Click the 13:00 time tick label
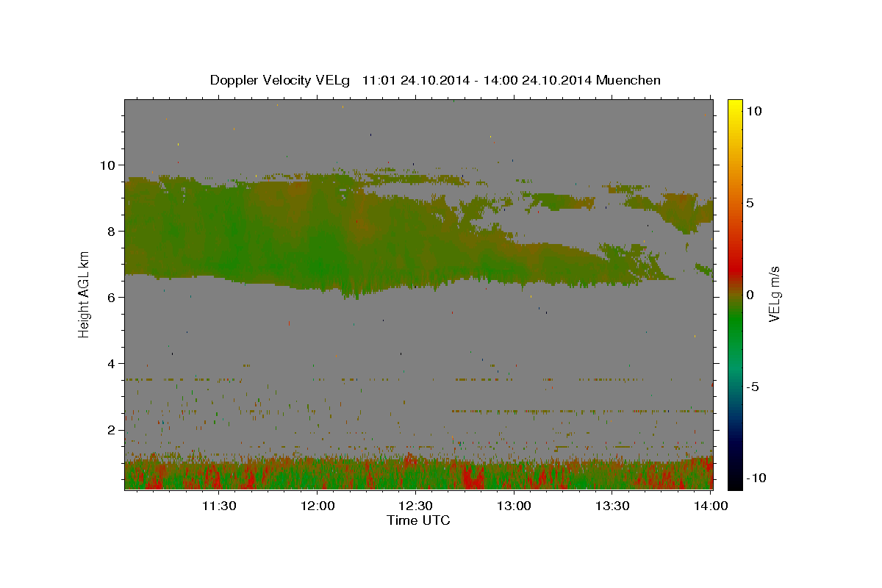The image size is (882, 588). 514,506
